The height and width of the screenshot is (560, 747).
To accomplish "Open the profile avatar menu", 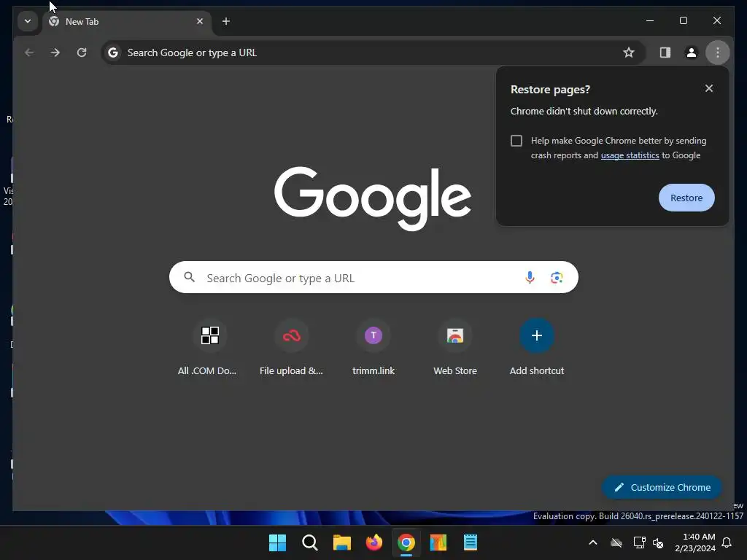I will point(692,52).
